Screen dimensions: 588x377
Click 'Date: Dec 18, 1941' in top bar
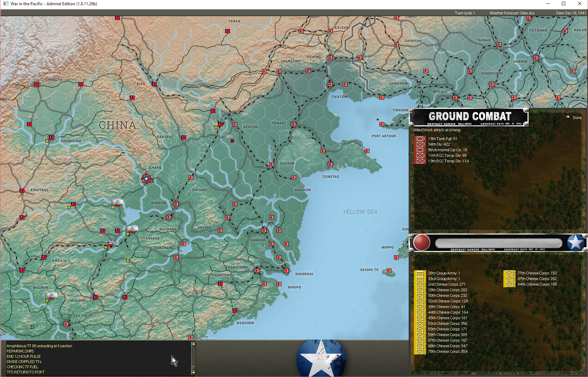571,13
